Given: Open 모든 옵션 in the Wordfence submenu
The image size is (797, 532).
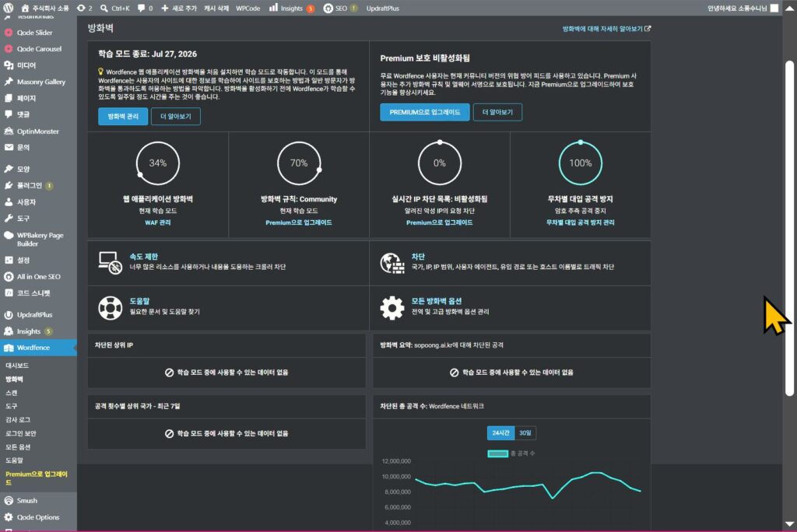Looking at the screenshot, I should point(18,447).
